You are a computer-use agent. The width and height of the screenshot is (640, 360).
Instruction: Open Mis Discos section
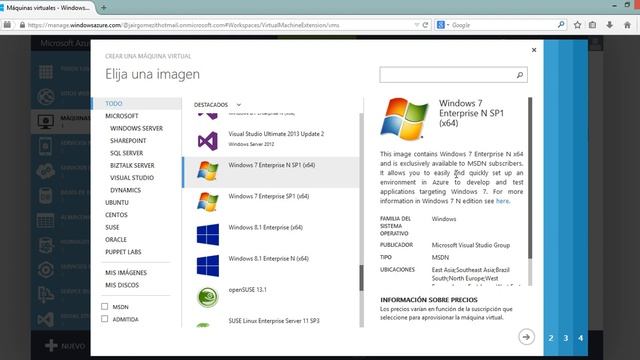(x=122, y=285)
